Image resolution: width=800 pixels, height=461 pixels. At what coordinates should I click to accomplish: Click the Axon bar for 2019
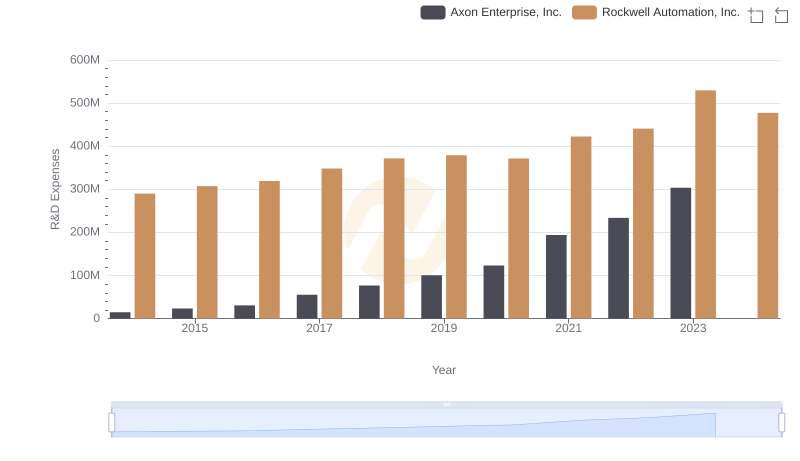coord(432,297)
